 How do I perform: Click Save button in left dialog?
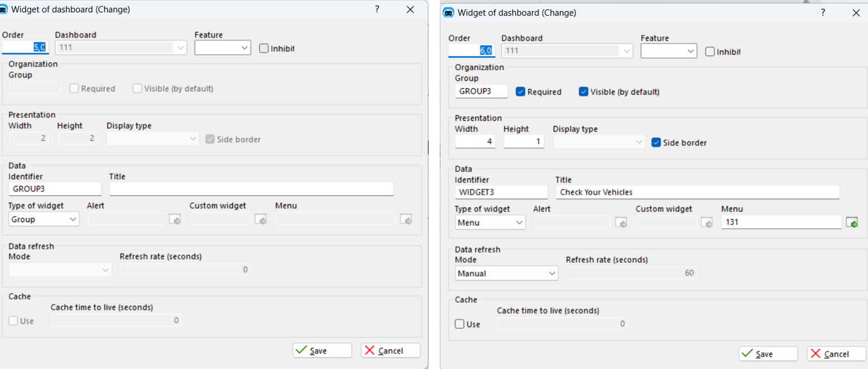tap(322, 351)
